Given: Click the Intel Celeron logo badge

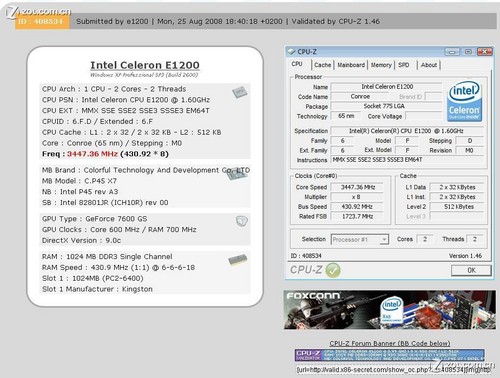Looking at the screenshot, I should click(x=464, y=101).
